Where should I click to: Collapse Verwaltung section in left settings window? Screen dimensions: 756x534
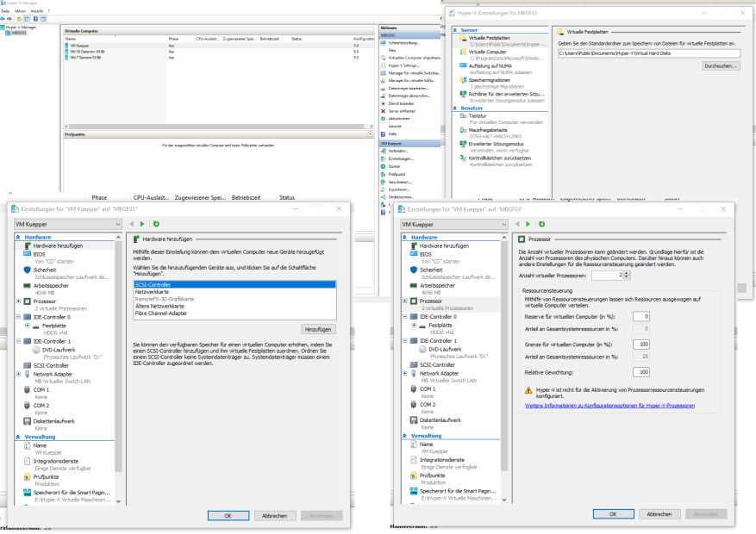click(x=18, y=437)
